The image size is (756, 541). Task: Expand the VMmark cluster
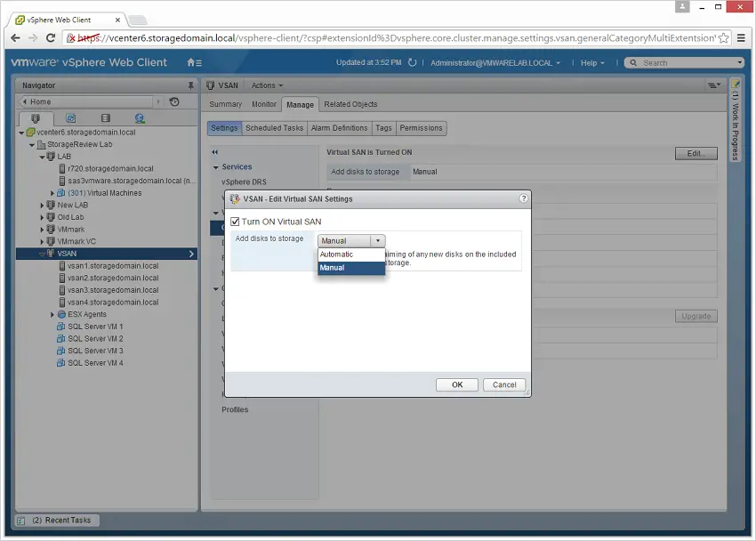coord(42,230)
